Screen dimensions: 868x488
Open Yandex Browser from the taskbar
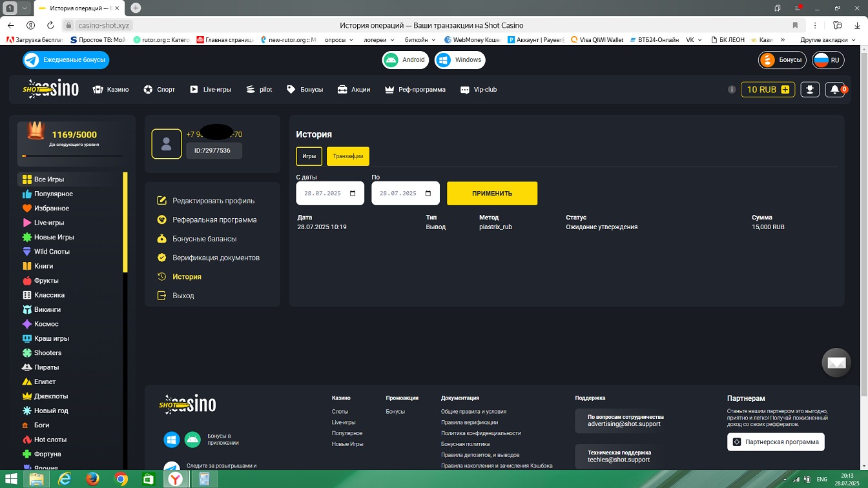pyautogui.click(x=176, y=479)
